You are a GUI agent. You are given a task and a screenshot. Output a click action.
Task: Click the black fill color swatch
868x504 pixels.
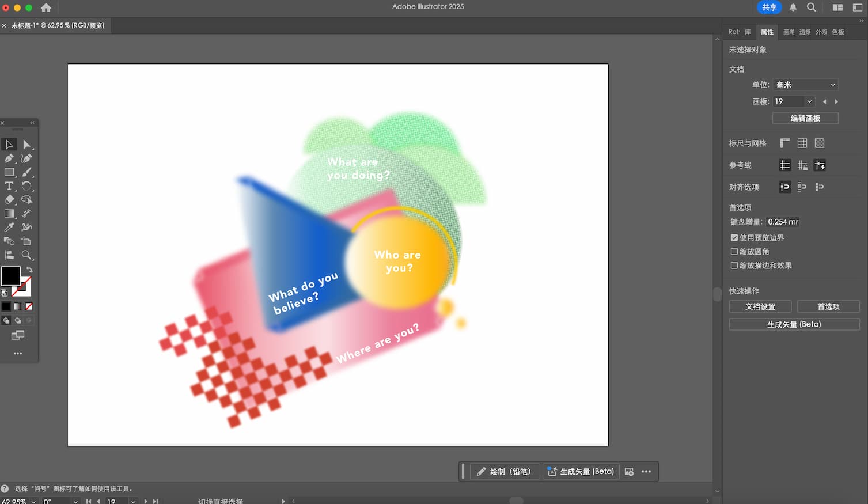(x=10, y=276)
